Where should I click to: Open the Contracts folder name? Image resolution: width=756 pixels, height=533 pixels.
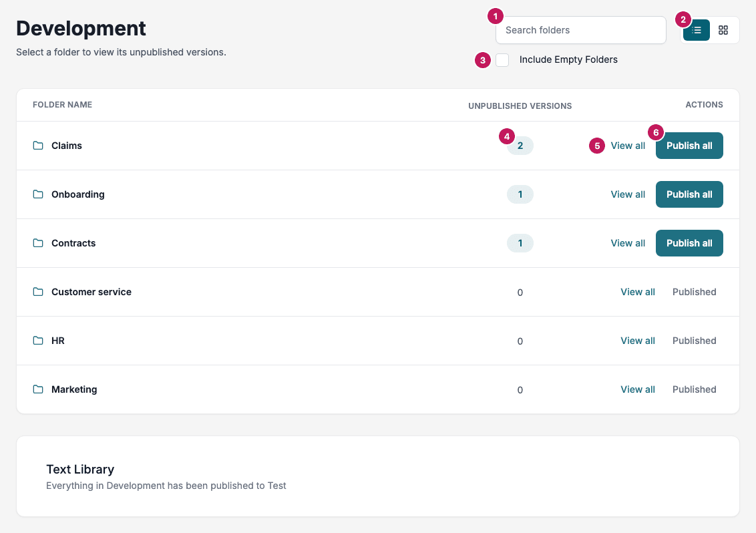[73, 243]
